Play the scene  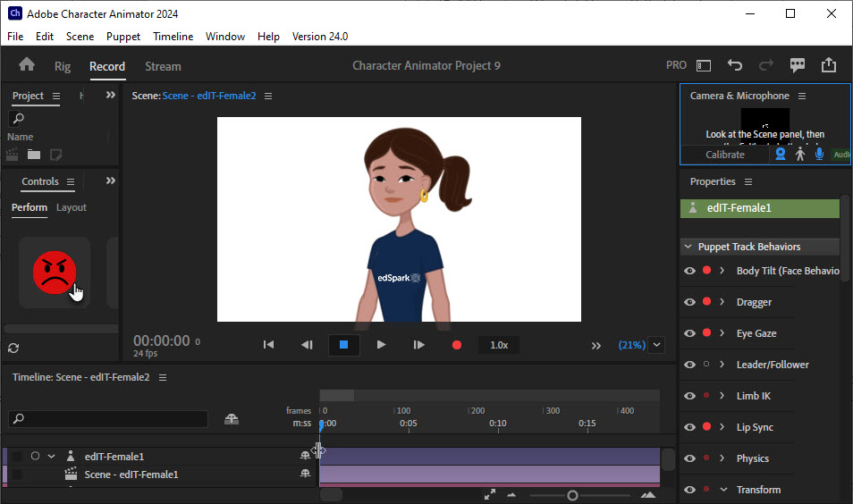382,345
